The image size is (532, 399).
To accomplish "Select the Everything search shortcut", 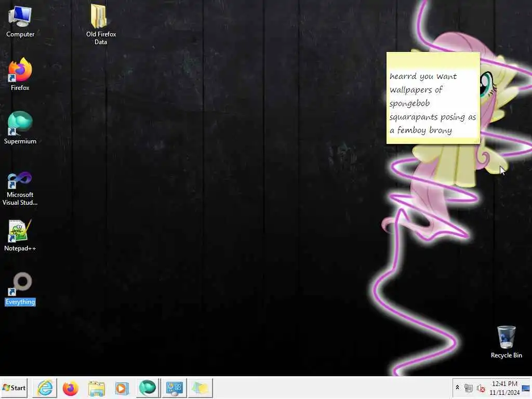I will [20, 289].
